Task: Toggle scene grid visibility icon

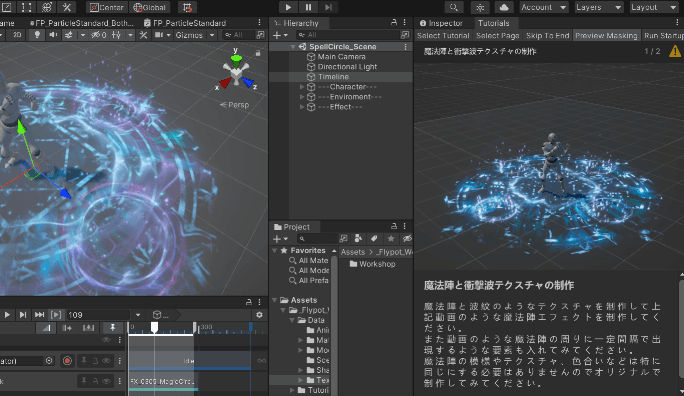Action: [116, 35]
